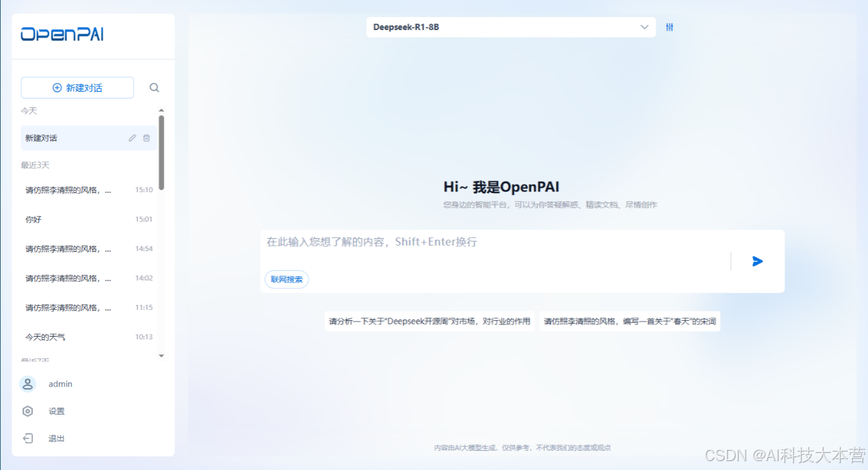Choose the Deepseek开源周 suggested prompt
Viewport: 868px width, 470px height.
(x=430, y=321)
